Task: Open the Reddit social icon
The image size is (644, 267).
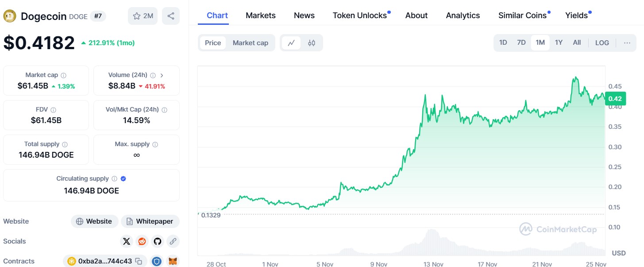Action: (x=142, y=241)
